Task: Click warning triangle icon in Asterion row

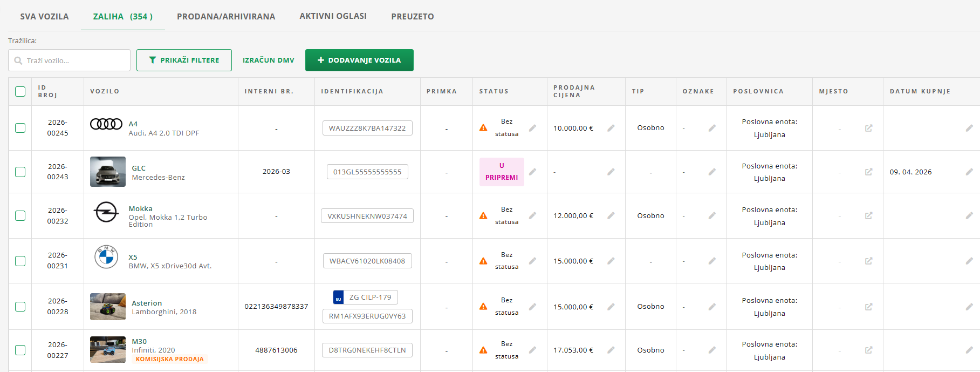Action: pyautogui.click(x=483, y=307)
